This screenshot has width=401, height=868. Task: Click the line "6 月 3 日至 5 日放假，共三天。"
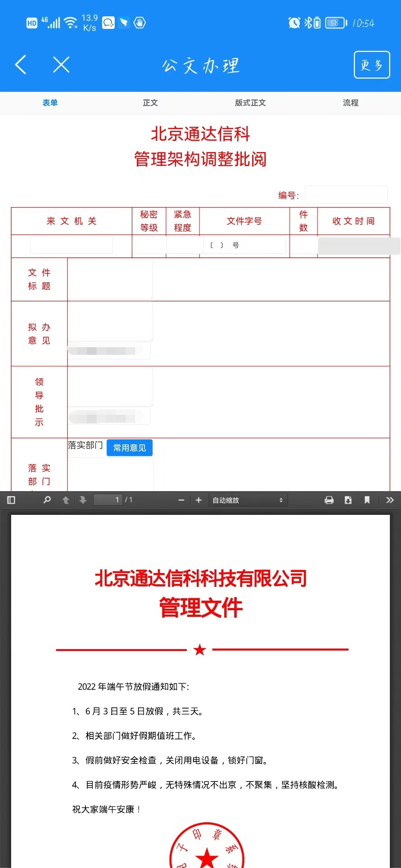tap(144, 711)
